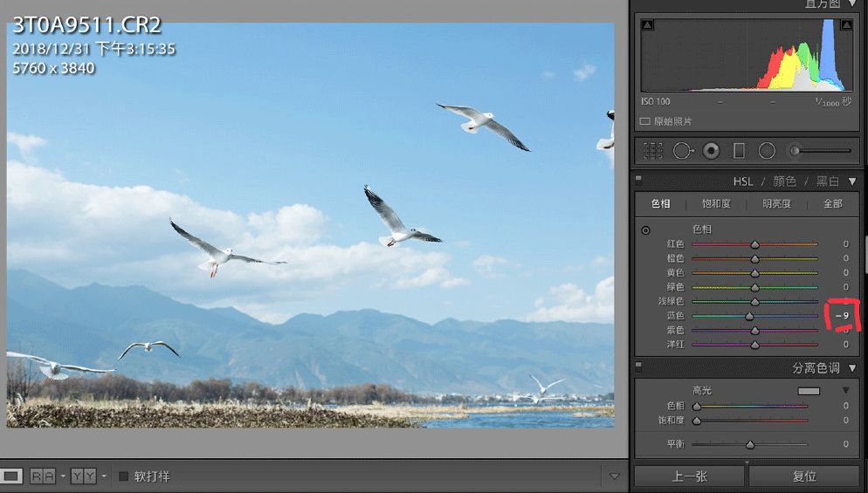Enable the HSL targeted adjustment tool
The image size is (868, 493).
click(645, 230)
